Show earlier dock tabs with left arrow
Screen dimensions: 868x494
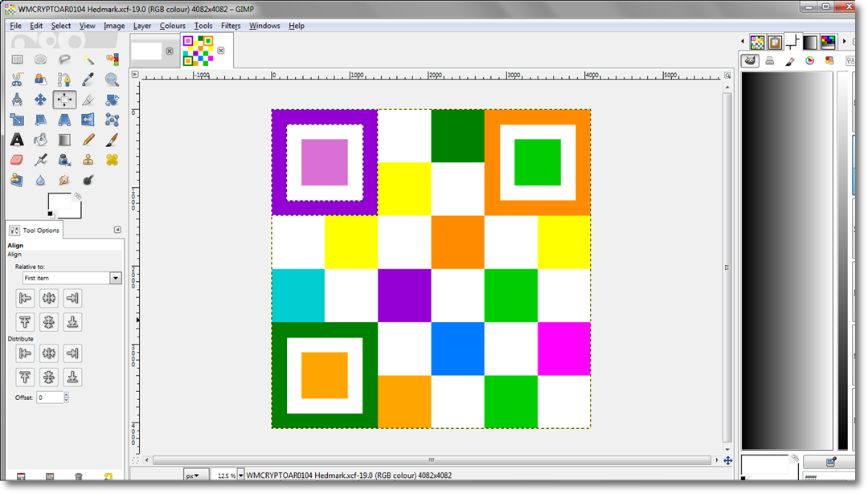coord(743,42)
